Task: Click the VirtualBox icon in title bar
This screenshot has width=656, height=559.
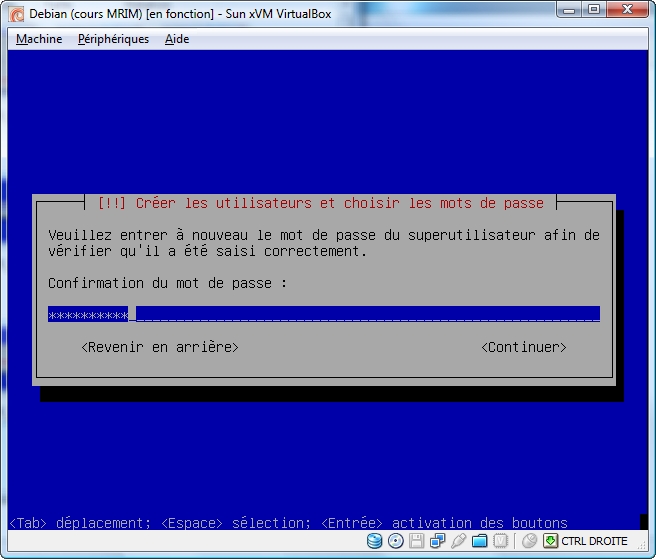Action: click(x=17, y=14)
